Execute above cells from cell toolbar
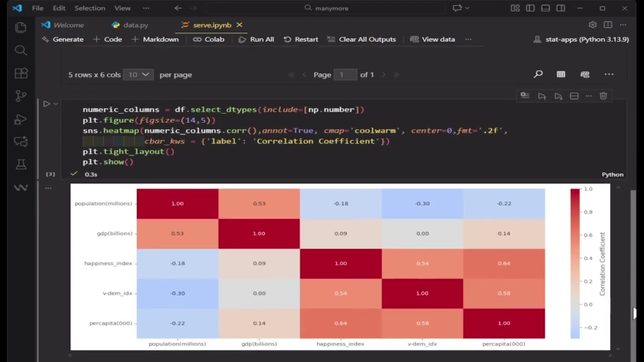 click(x=542, y=96)
